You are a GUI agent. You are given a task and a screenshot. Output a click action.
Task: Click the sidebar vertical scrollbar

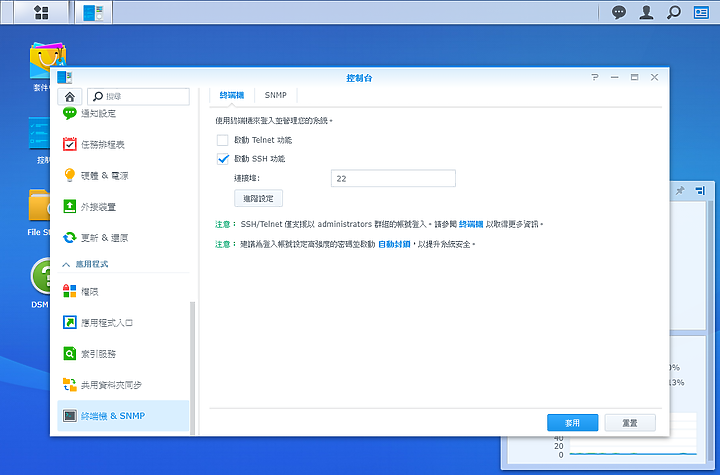(193, 368)
